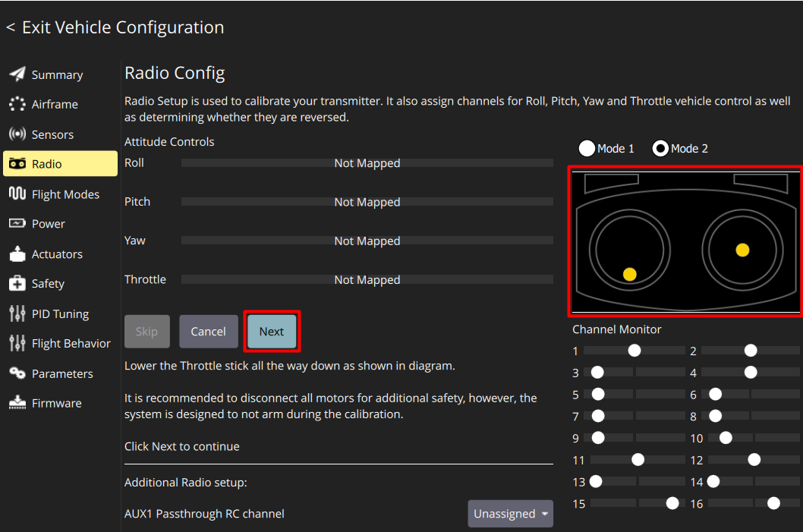Toggle Flight Behavior settings icon

click(x=16, y=343)
